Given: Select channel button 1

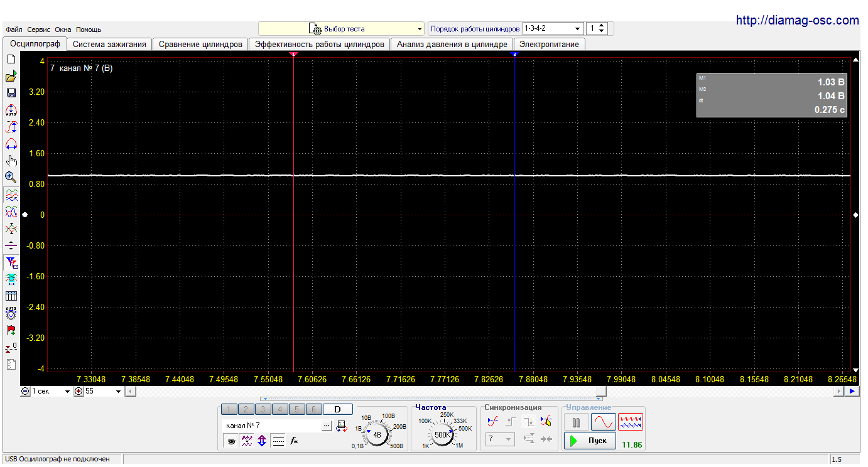Looking at the screenshot, I should [x=229, y=409].
